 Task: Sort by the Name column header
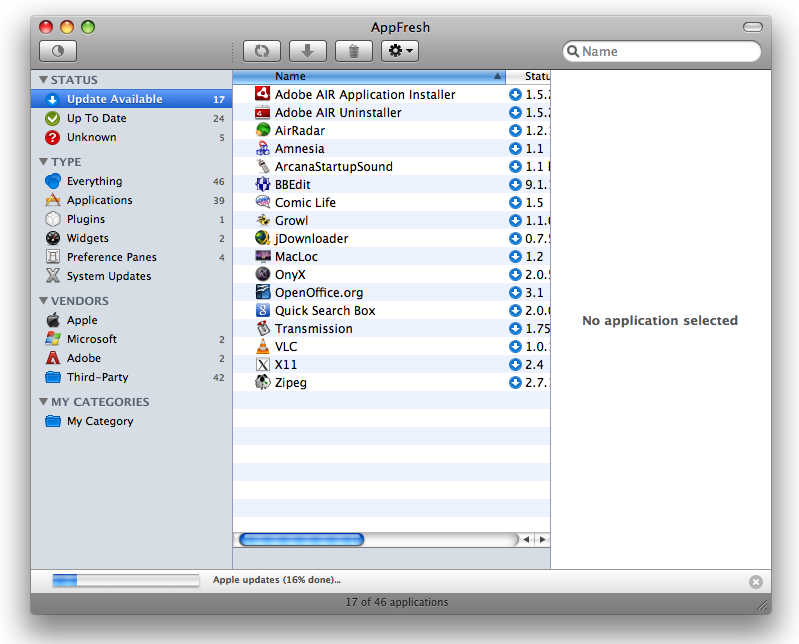click(369, 76)
